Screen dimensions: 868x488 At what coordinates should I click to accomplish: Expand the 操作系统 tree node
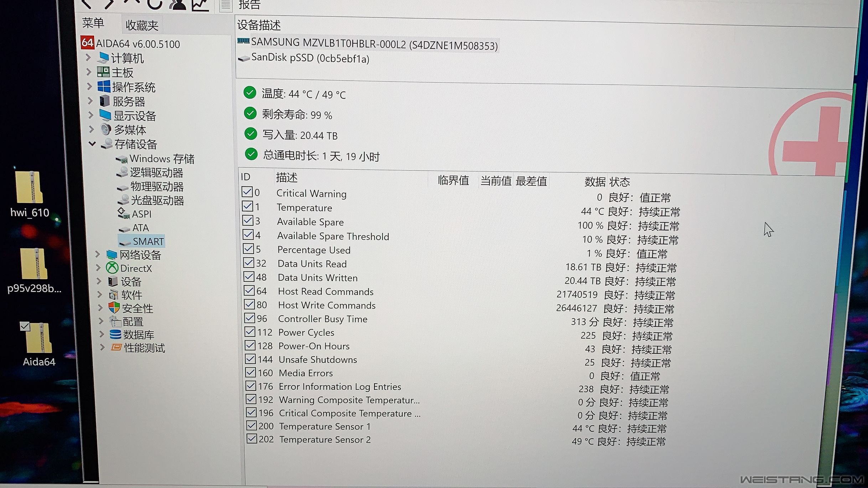[89, 87]
